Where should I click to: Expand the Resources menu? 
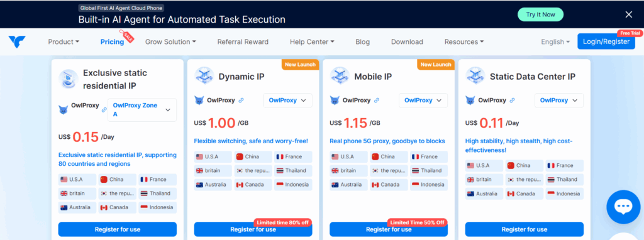pos(464,42)
